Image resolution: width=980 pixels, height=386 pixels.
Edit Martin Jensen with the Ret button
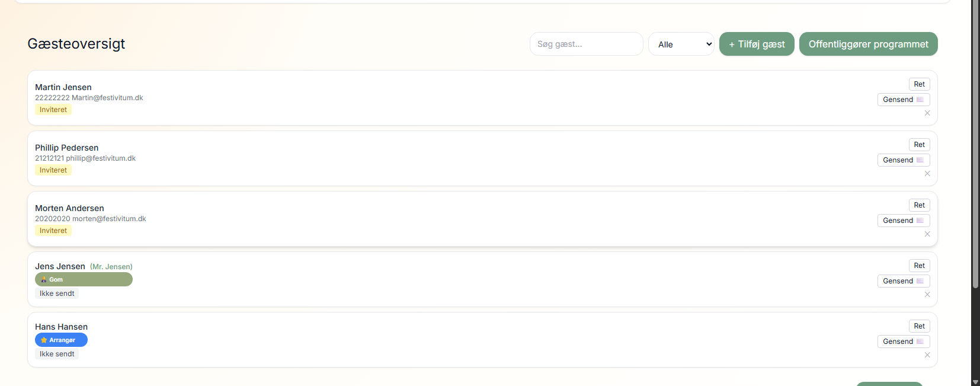click(919, 84)
